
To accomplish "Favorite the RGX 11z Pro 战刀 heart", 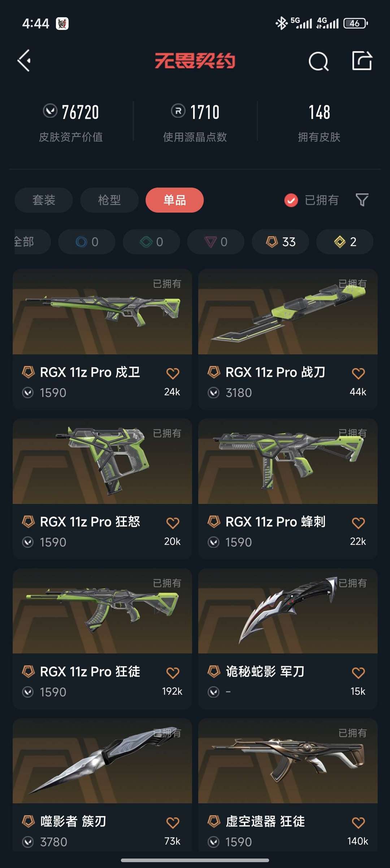I will tap(358, 373).
